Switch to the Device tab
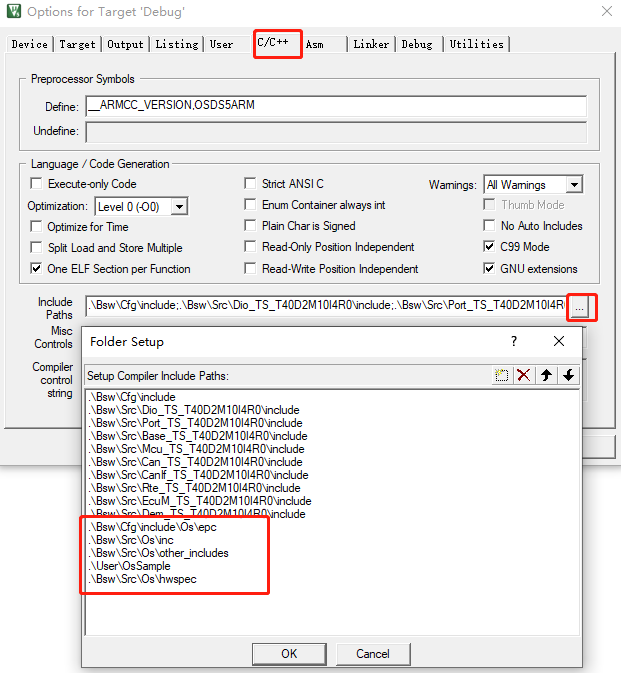 pos(30,44)
